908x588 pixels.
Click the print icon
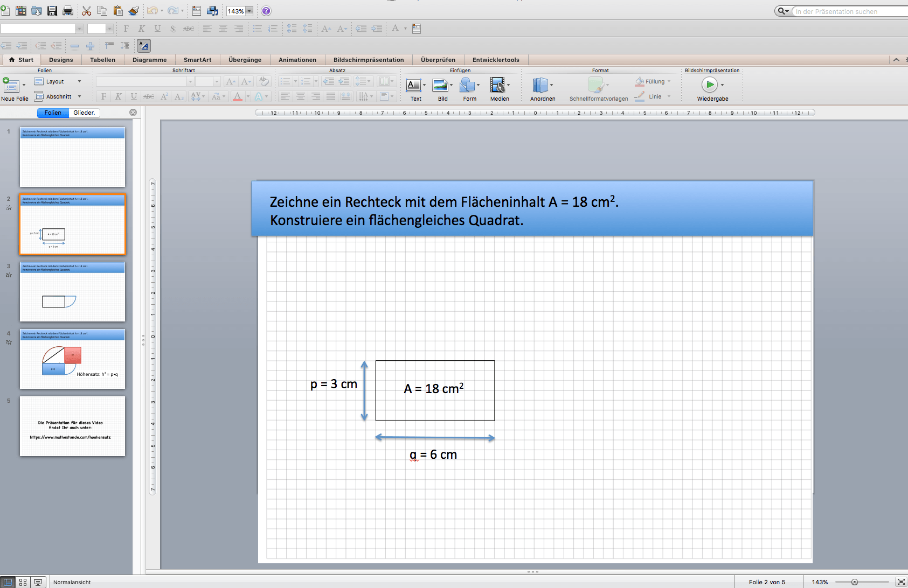(x=68, y=11)
